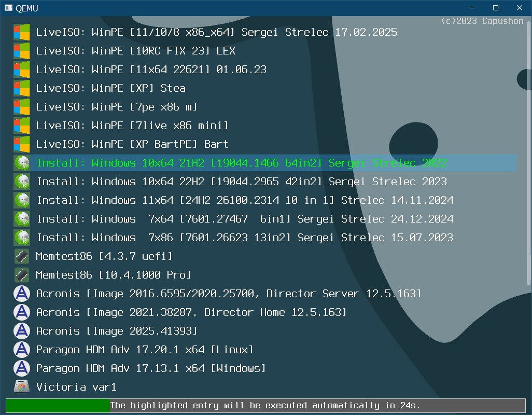Click Acronis icon beside Director Home 12.5.163
Image resolution: width=532 pixels, height=415 pixels.
click(x=22, y=312)
